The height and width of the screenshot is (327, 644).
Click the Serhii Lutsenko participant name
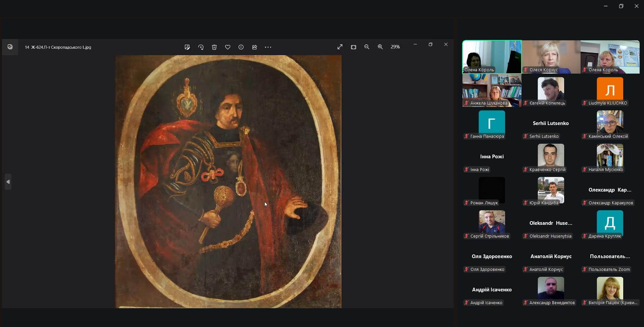click(544, 136)
